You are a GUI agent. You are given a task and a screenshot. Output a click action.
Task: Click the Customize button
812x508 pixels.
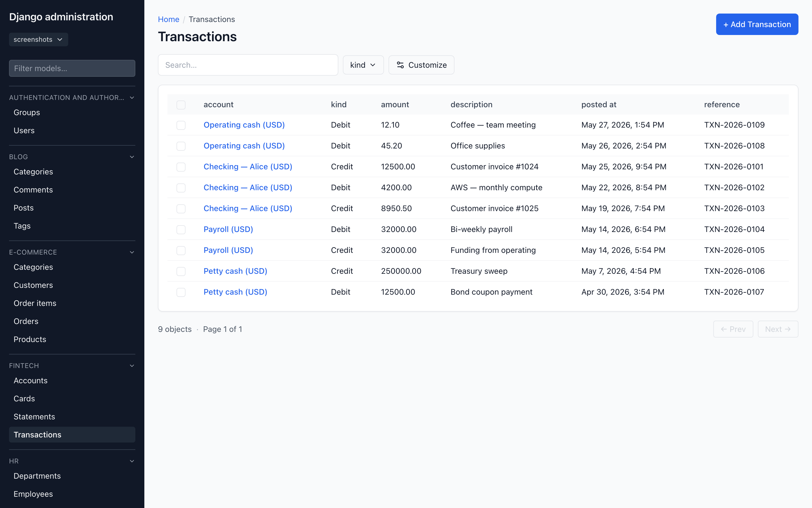421,65
